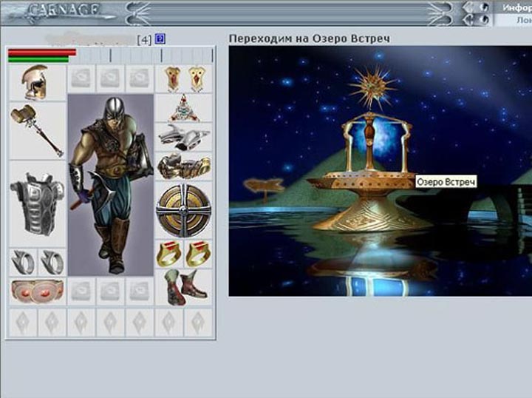
Task: Click the last empty rune slot in bottom row
Action: pos(198,323)
